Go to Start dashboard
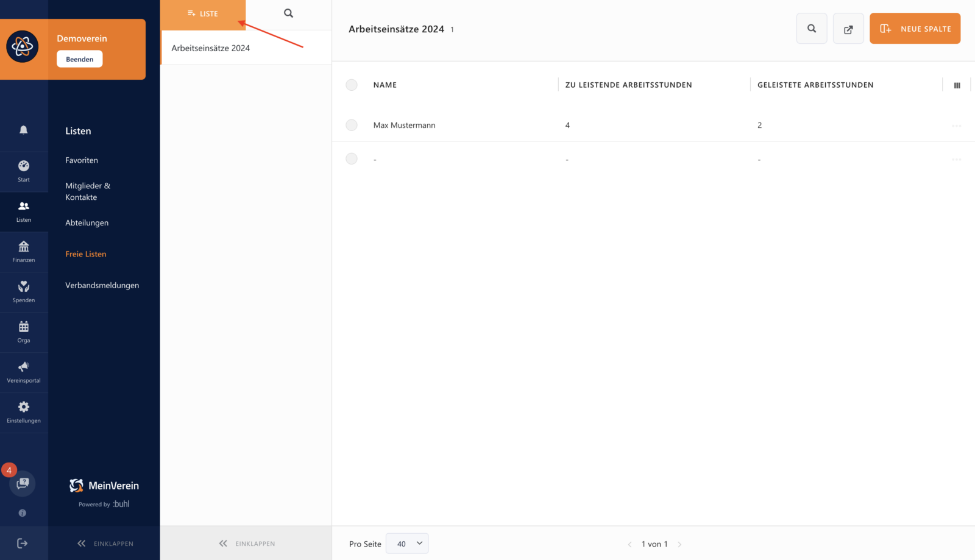The height and width of the screenshot is (560, 975). [x=24, y=171]
